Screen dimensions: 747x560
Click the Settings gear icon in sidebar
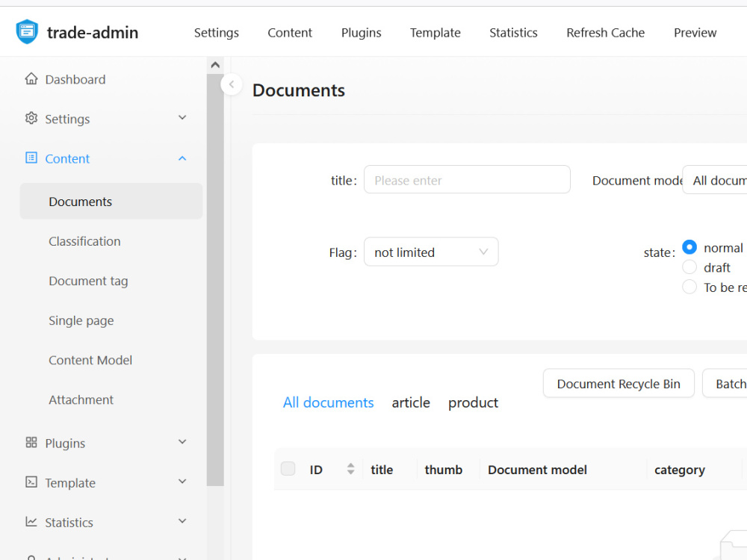[31, 118]
